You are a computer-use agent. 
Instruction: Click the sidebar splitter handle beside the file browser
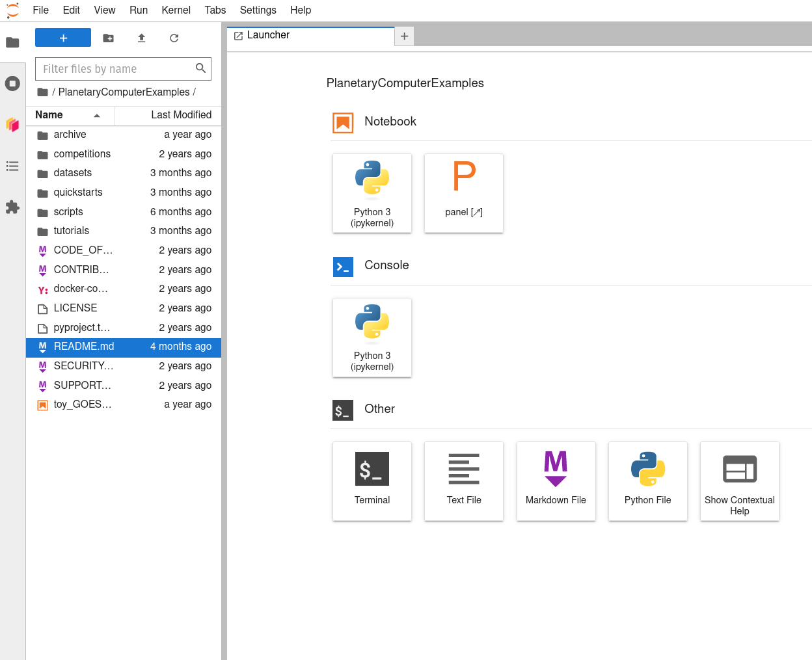pyautogui.click(x=224, y=341)
